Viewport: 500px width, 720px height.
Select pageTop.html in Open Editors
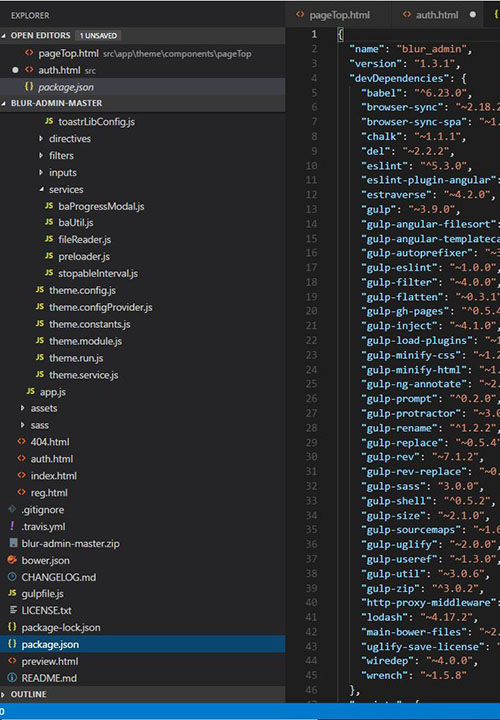pos(142,53)
